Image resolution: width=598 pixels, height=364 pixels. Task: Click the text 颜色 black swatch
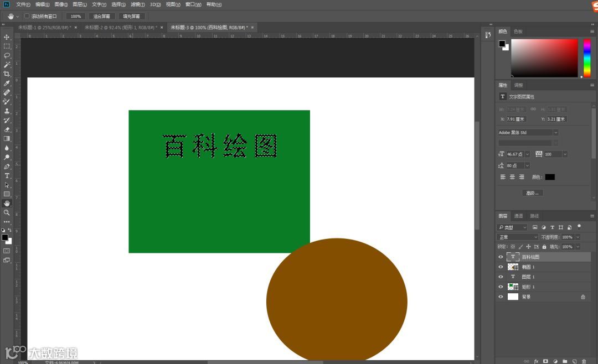(550, 177)
